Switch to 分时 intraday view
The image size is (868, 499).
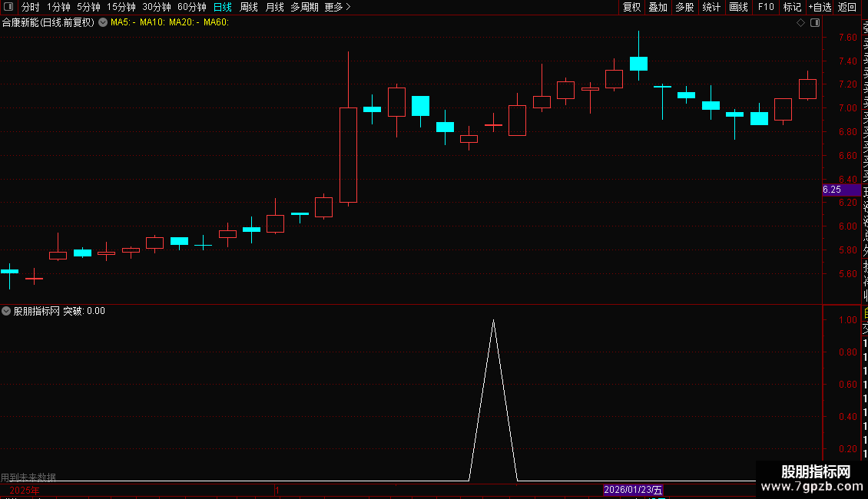(x=31, y=7)
